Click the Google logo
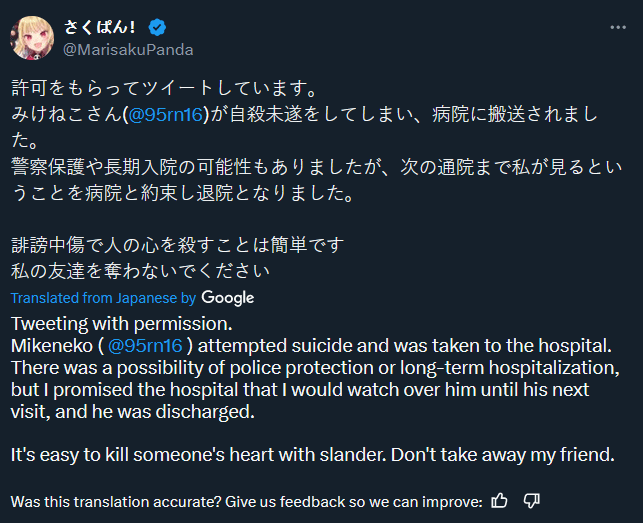The height and width of the screenshot is (523, 643). pyautogui.click(x=228, y=298)
